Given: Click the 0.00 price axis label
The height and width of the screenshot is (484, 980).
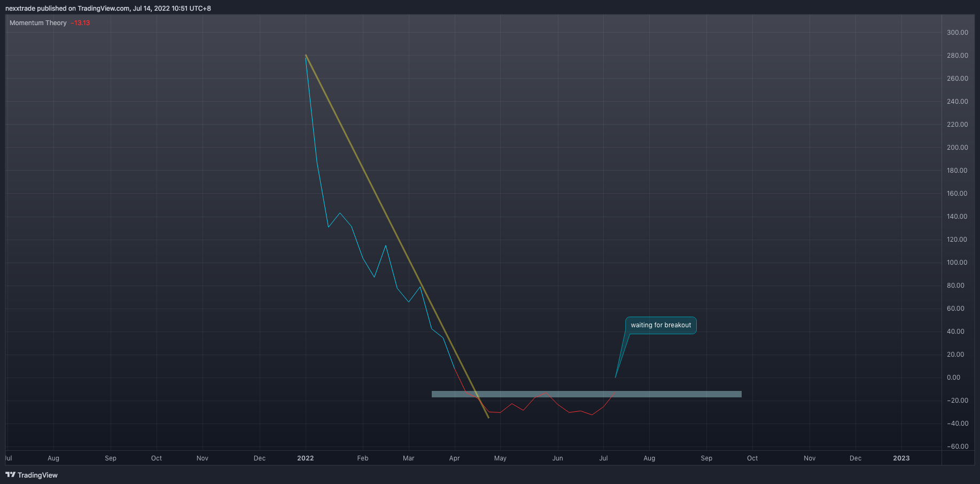Looking at the screenshot, I should (953, 378).
